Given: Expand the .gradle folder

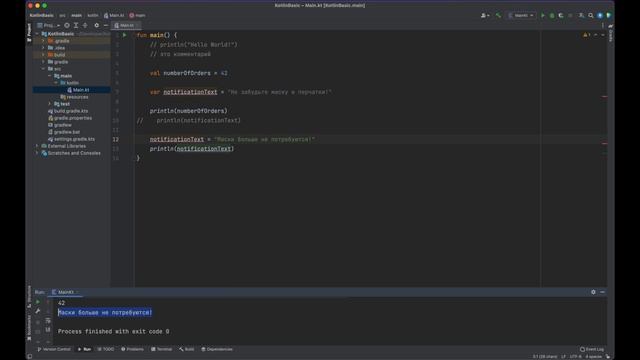Looking at the screenshot, I should coord(43,41).
